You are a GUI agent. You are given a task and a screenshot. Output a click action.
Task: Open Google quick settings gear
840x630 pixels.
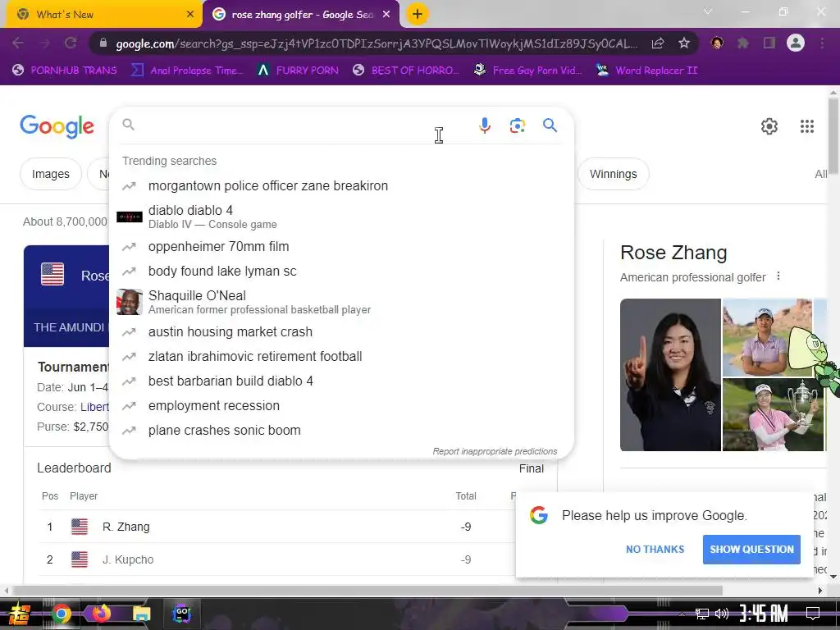769,126
